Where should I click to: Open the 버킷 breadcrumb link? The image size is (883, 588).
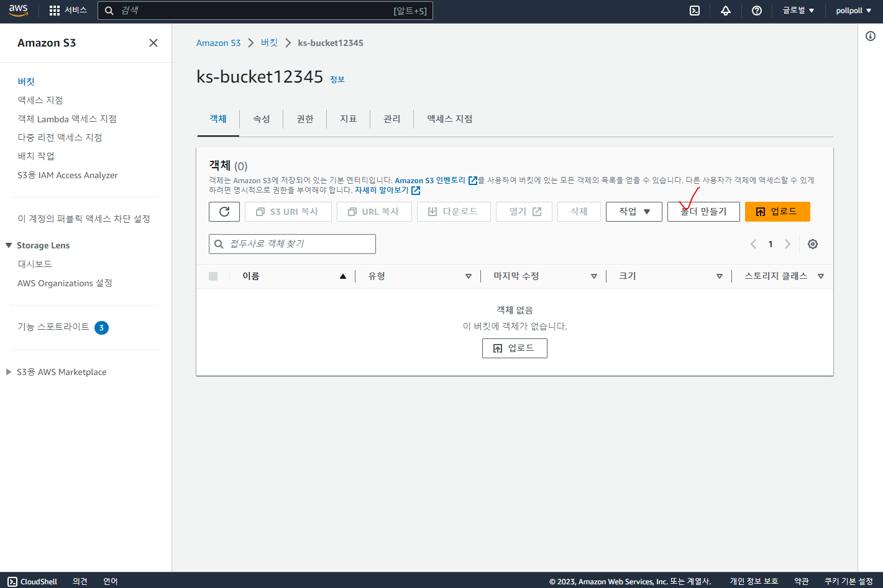269,43
